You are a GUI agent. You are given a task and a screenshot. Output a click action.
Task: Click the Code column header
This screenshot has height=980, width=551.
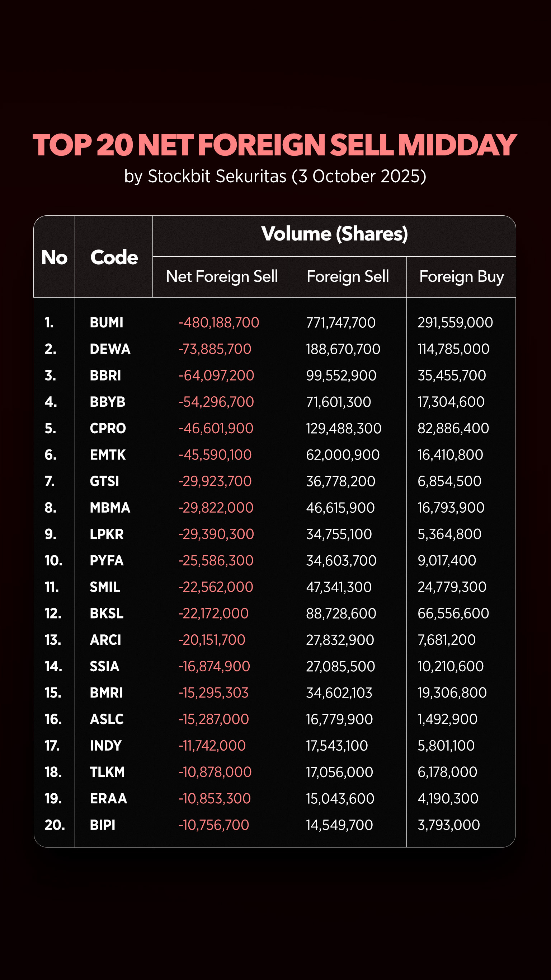coord(114,257)
